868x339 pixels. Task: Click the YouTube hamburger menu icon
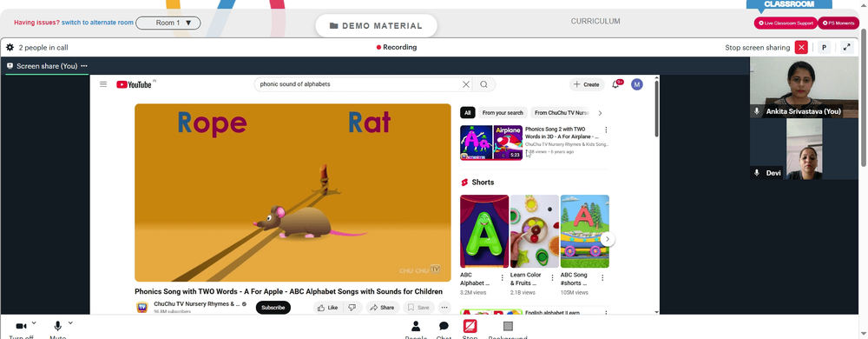pos(103,84)
